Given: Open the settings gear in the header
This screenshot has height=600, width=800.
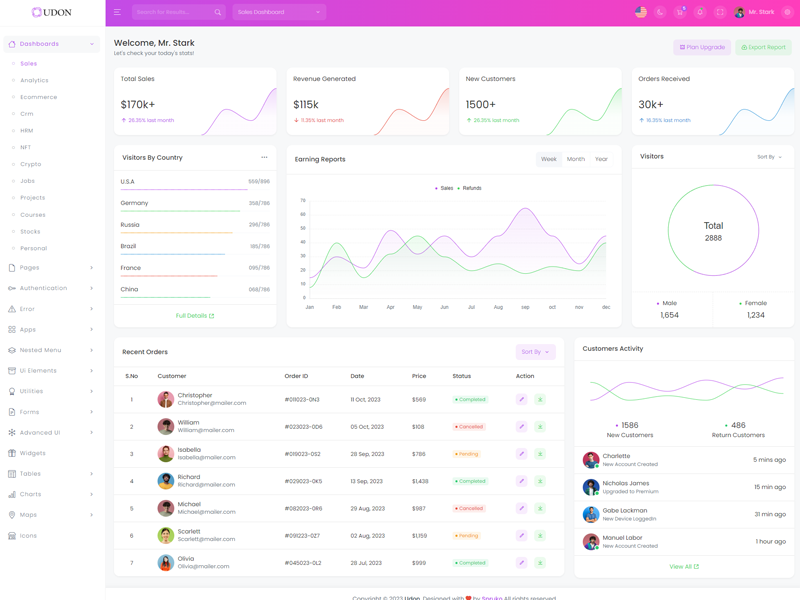Looking at the screenshot, I should [x=787, y=12].
